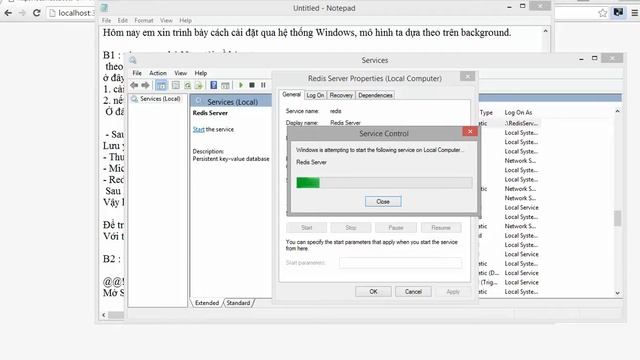Viewport: 640px width, 360px height.
Task: Click Notepad vertical scrollbar up arrow
Action: [545, 31]
